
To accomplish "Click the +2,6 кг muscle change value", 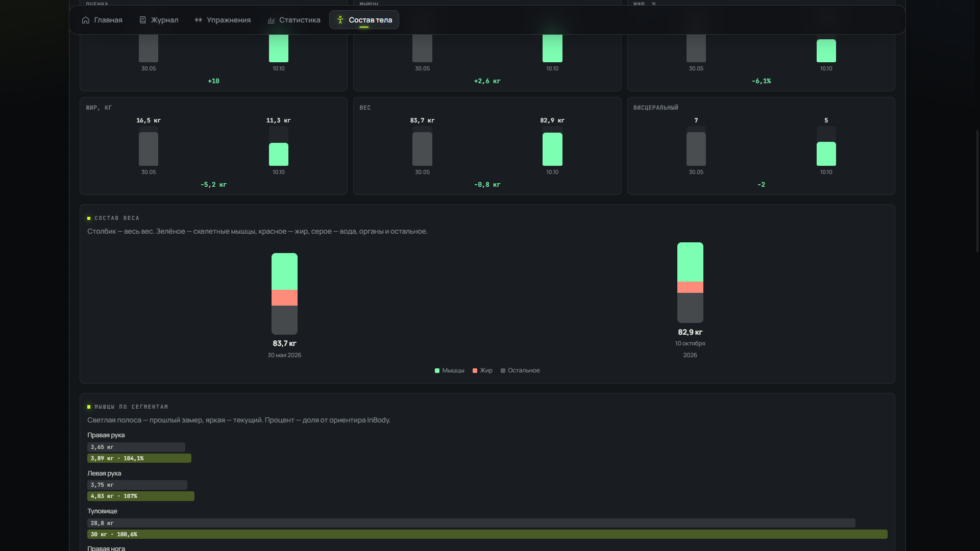I will pyautogui.click(x=487, y=81).
